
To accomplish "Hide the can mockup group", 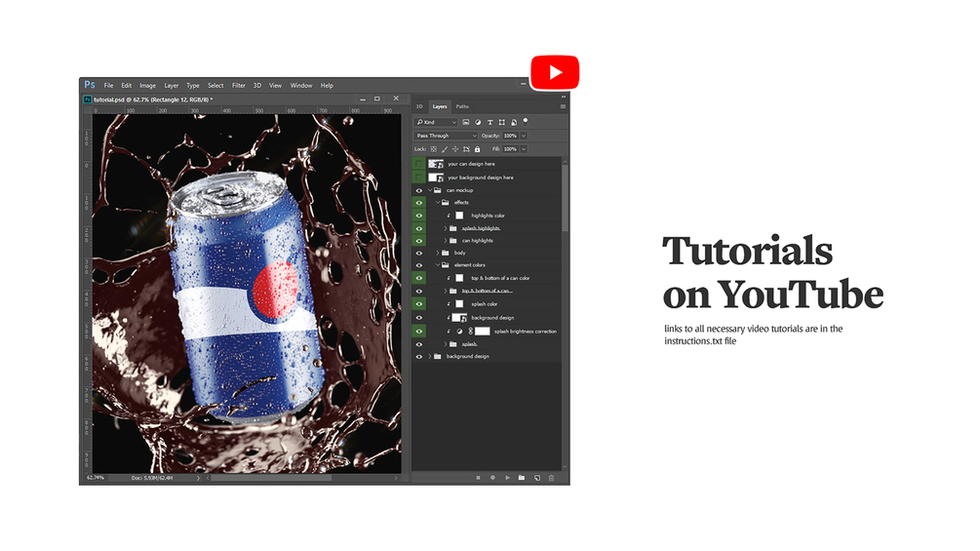I will click(x=418, y=190).
